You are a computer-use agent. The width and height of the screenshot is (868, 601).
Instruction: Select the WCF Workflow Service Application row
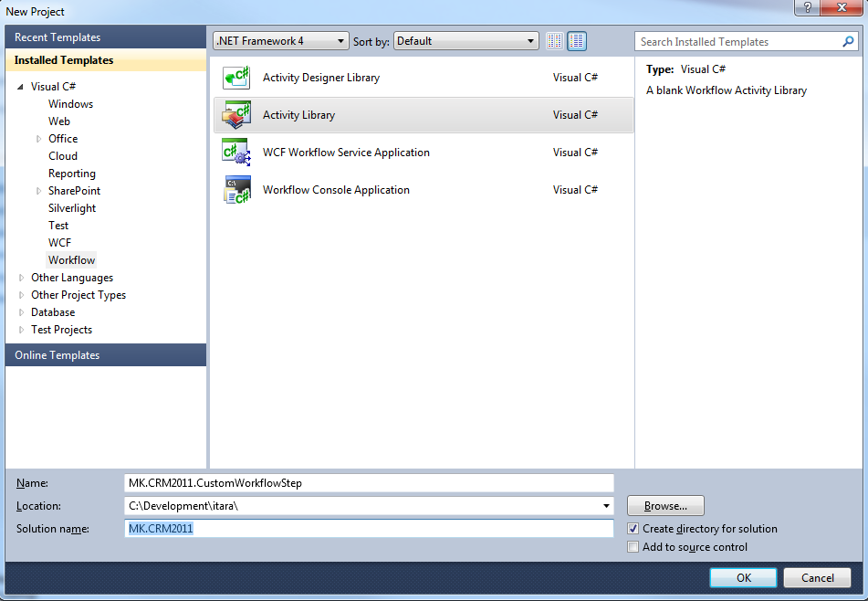pos(424,153)
